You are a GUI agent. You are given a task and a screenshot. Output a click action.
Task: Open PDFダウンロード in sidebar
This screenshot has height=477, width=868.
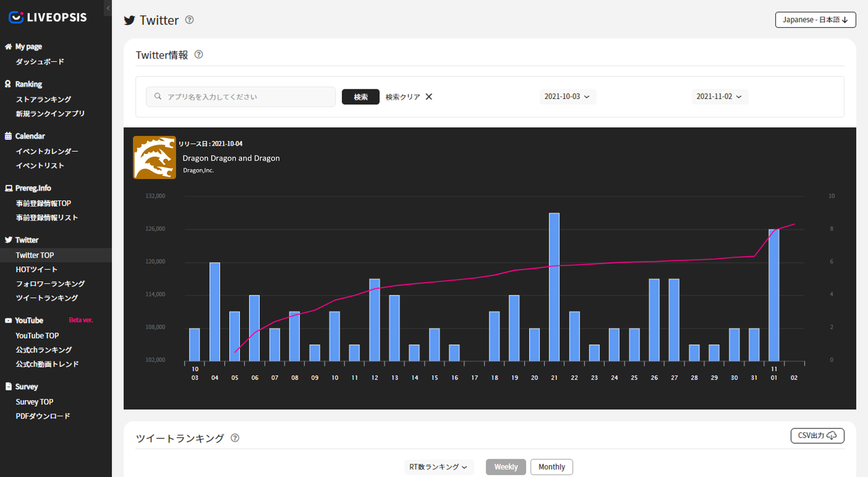click(x=43, y=416)
